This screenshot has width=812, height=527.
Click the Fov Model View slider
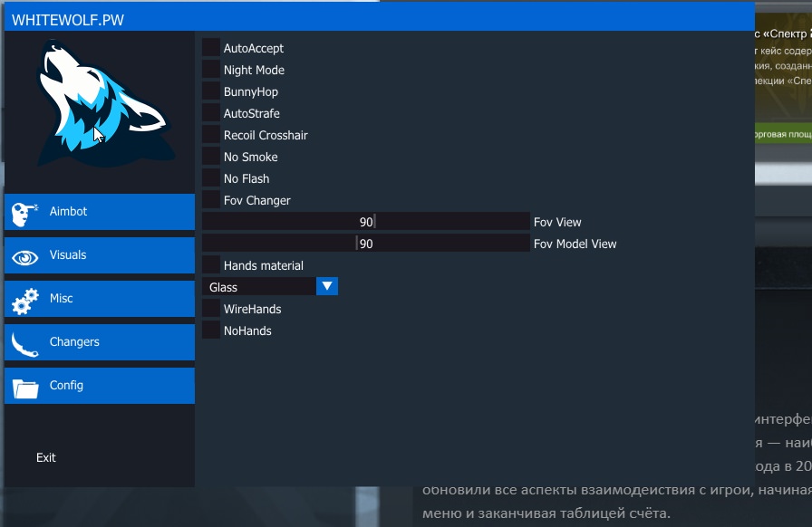pyautogui.click(x=365, y=243)
